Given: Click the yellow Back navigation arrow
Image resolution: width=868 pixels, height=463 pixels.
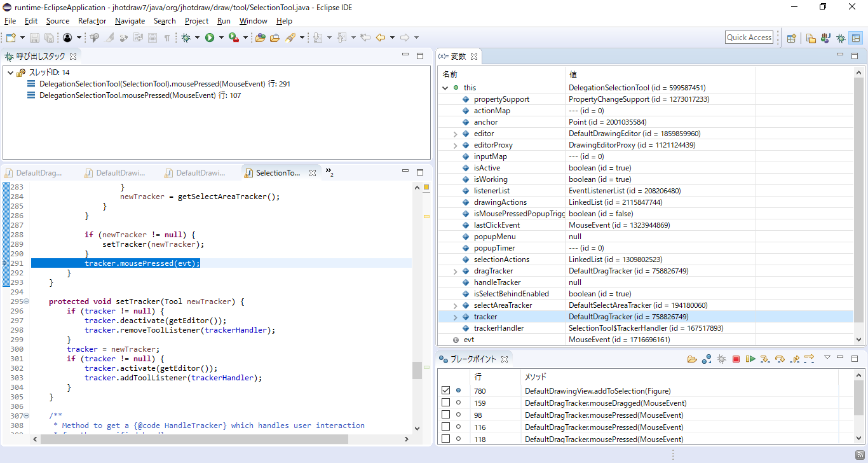Looking at the screenshot, I should coord(381,38).
